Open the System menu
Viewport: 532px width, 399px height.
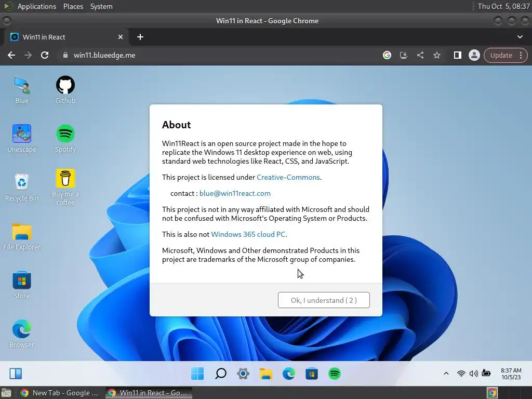click(x=101, y=6)
